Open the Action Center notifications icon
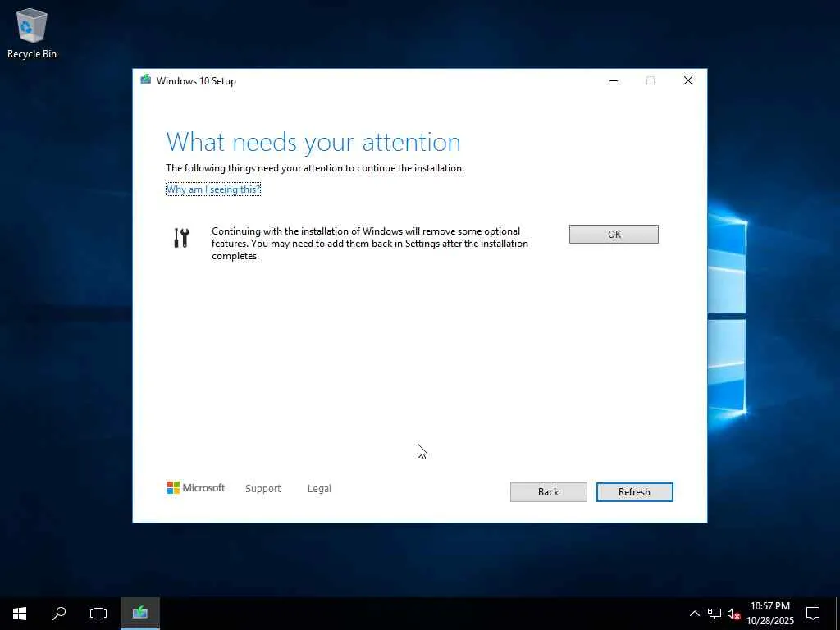 click(x=813, y=614)
